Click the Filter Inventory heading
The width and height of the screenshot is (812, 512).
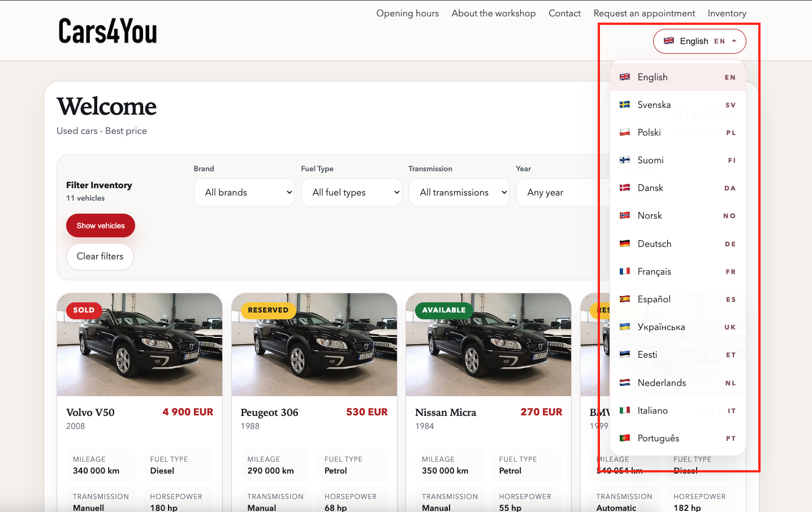[99, 185]
